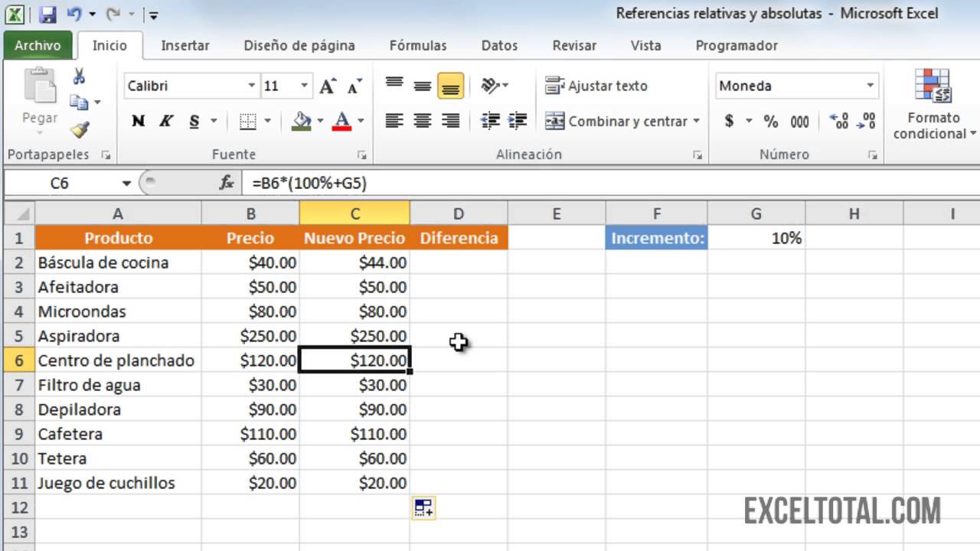Screen dimensions: 980x551
Task: Click the text orientation icon
Action: [x=490, y=86]
